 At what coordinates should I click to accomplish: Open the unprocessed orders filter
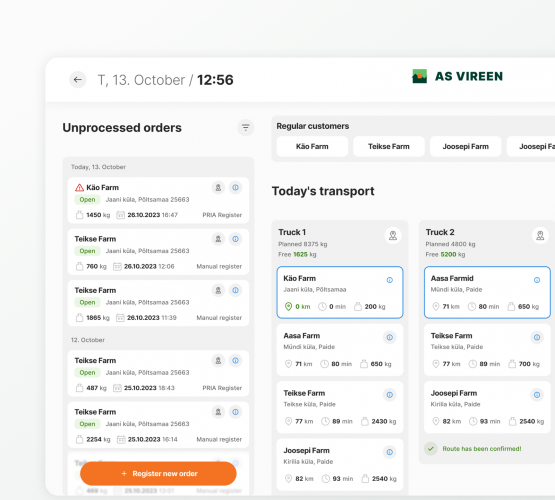[x=246, y=127]
